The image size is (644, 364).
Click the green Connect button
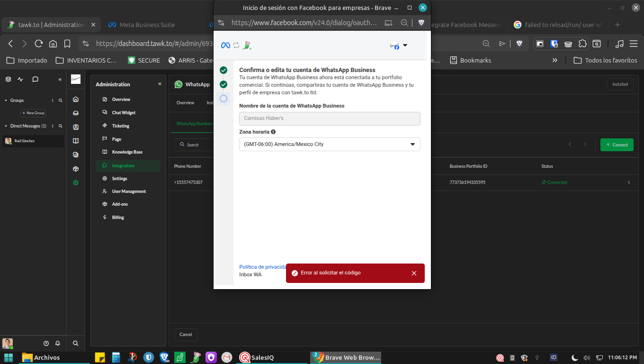click(617, 145)
